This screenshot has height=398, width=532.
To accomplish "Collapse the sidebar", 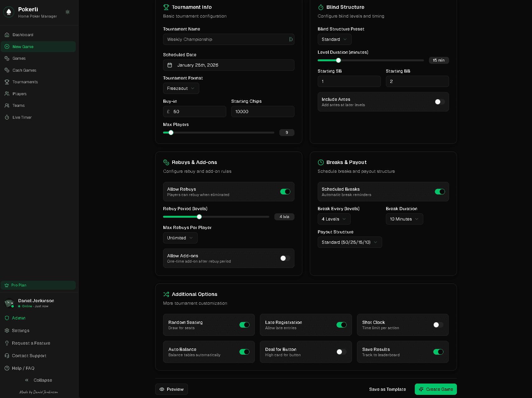I will coord(39,380).
